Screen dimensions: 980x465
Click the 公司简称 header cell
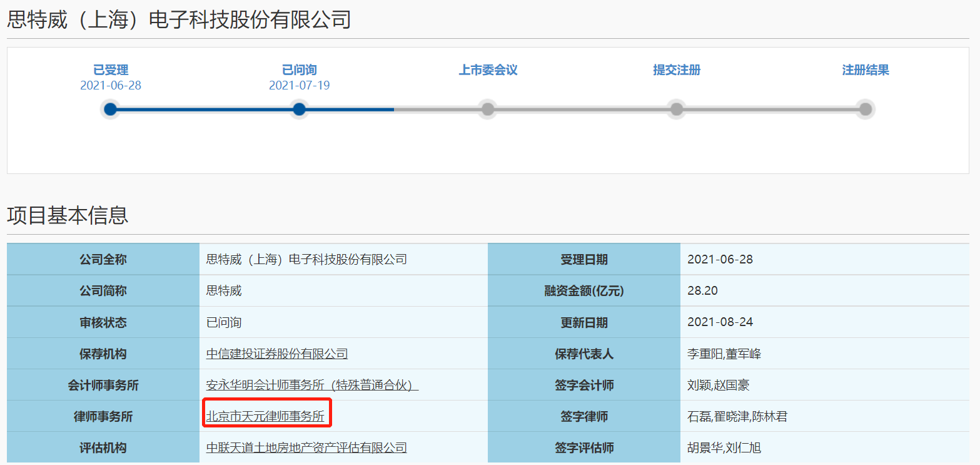click(x=103, y=291)
